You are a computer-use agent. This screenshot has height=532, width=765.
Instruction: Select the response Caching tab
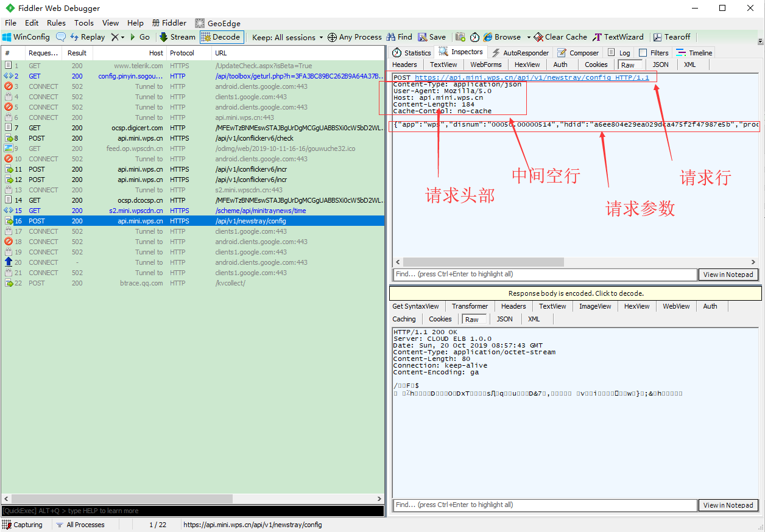pyautogui.click(x=404, y=319)
